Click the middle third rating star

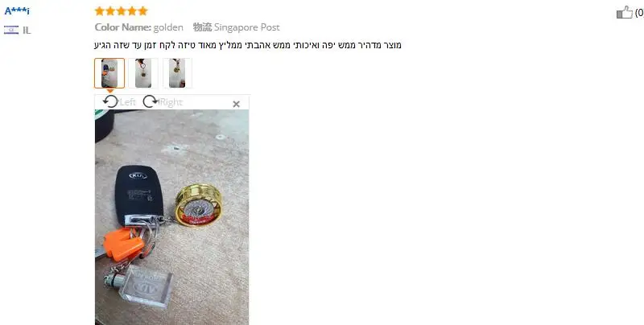tap(121, 11)
